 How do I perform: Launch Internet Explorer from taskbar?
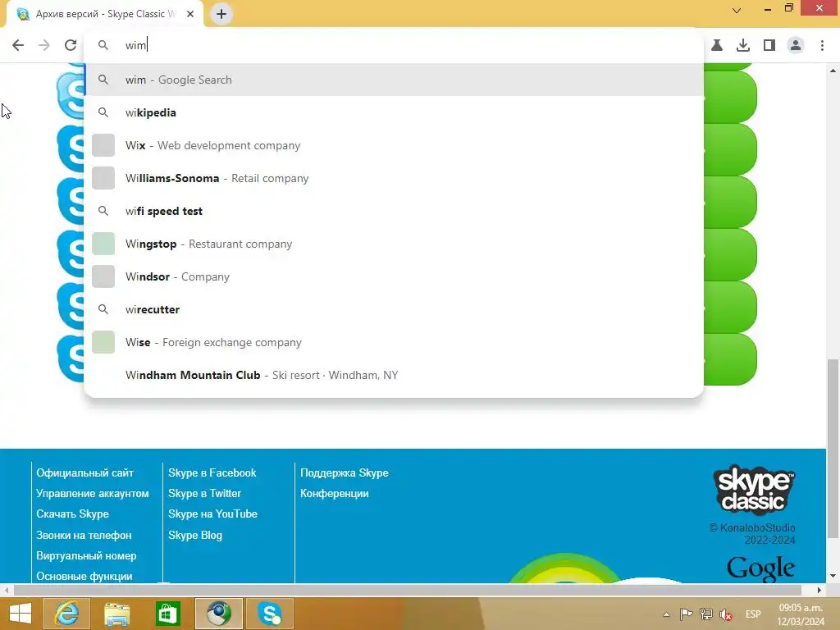(x=66, y=614)
